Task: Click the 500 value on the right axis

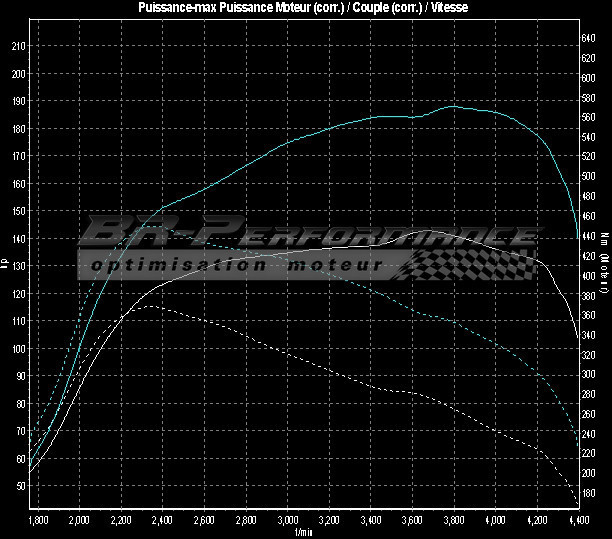Action: [x=589, y=176]
